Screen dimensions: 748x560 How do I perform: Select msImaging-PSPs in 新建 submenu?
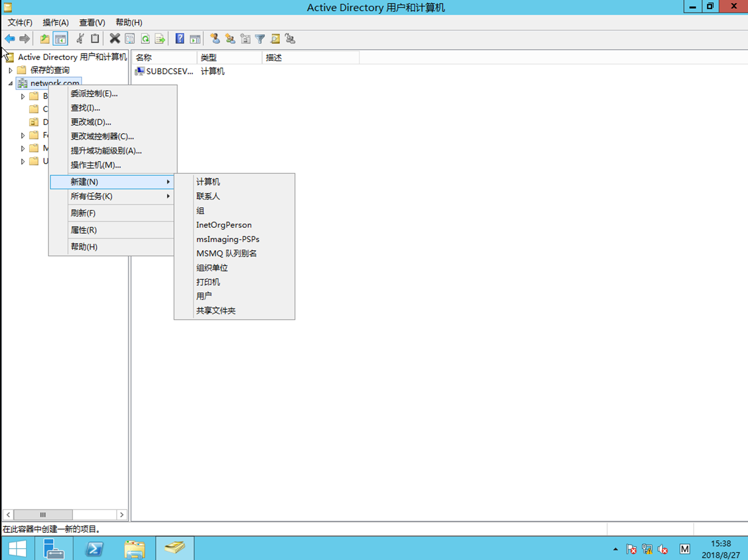tap(234, 239)
